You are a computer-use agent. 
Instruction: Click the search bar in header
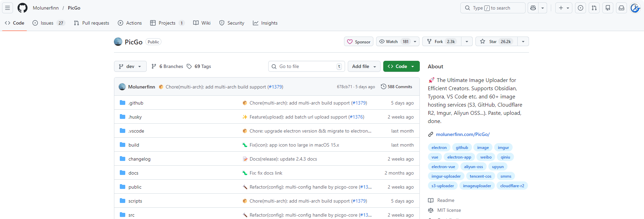point(493,8)
